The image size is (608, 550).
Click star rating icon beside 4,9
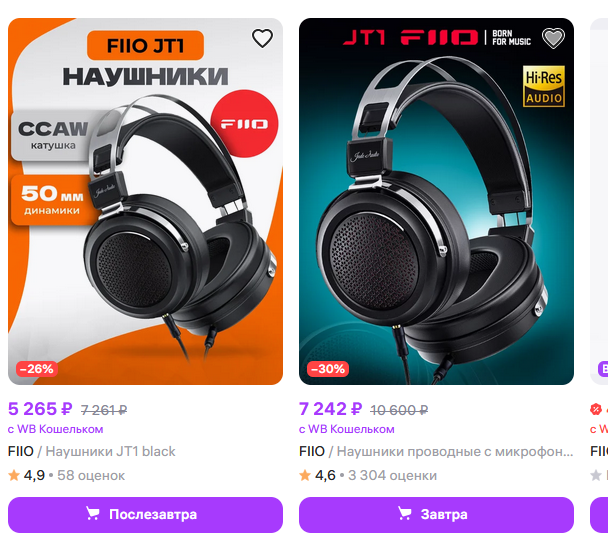(x=14, y=475)
